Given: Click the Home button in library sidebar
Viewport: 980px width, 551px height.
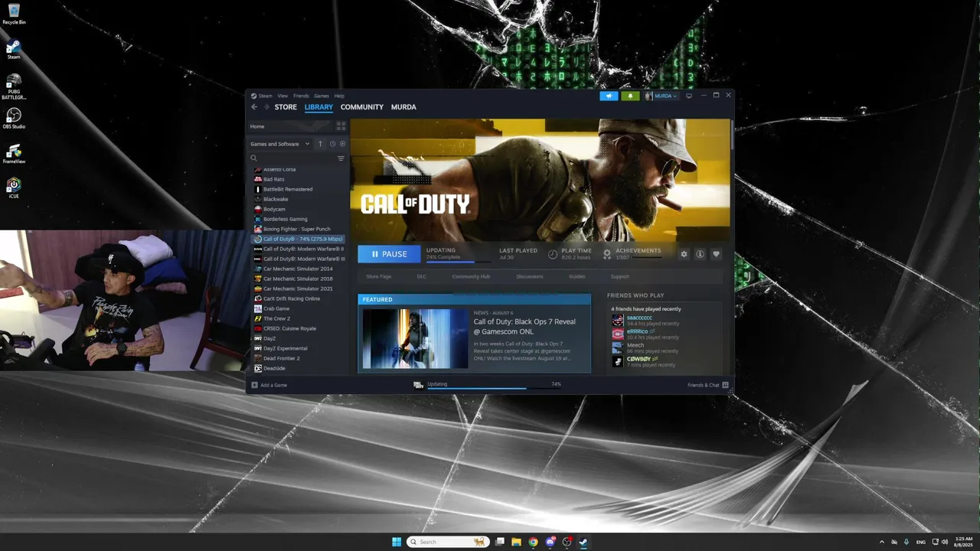Looking at the screenshot, I should tap(290, 126).
